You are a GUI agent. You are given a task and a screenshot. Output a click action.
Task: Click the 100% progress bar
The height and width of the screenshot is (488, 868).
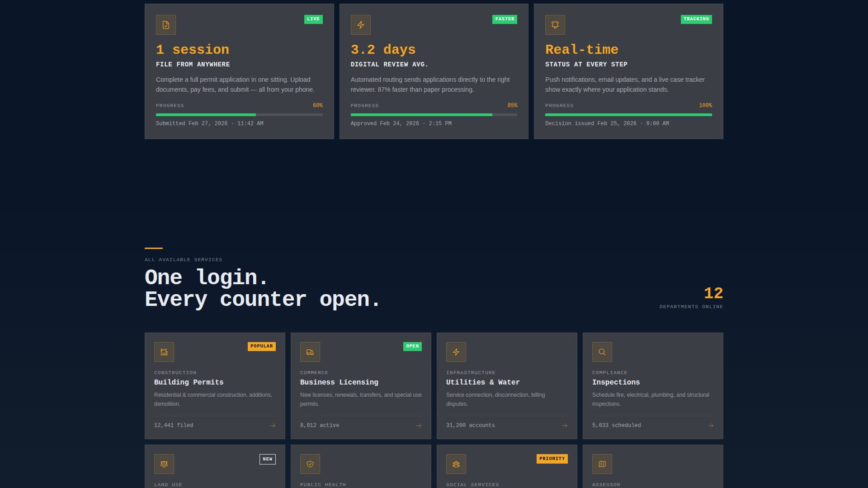click(628, 115)
